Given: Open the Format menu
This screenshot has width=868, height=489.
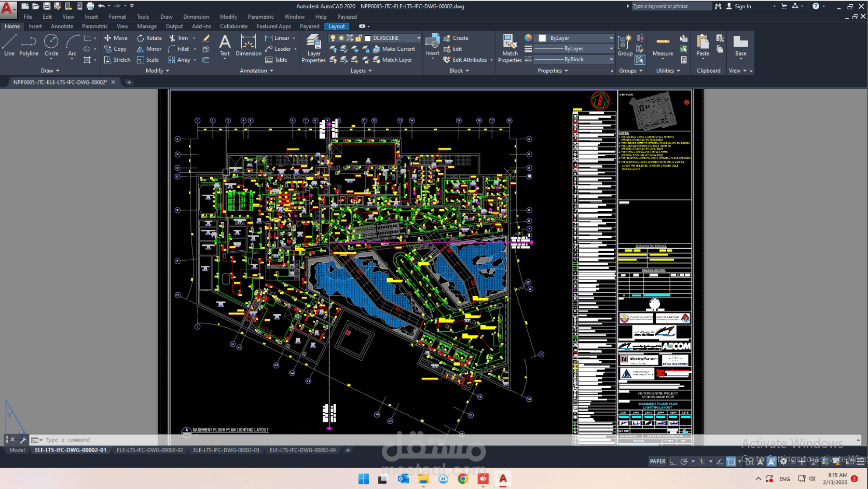Looking at the screenshot, I should 117,17.
